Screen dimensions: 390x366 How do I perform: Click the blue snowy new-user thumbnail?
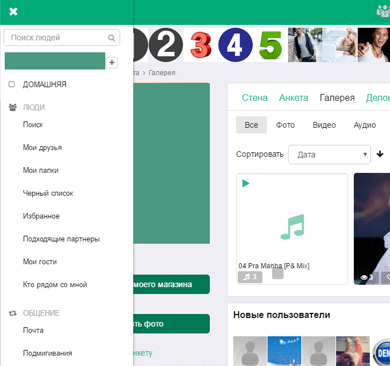[284, 351]
